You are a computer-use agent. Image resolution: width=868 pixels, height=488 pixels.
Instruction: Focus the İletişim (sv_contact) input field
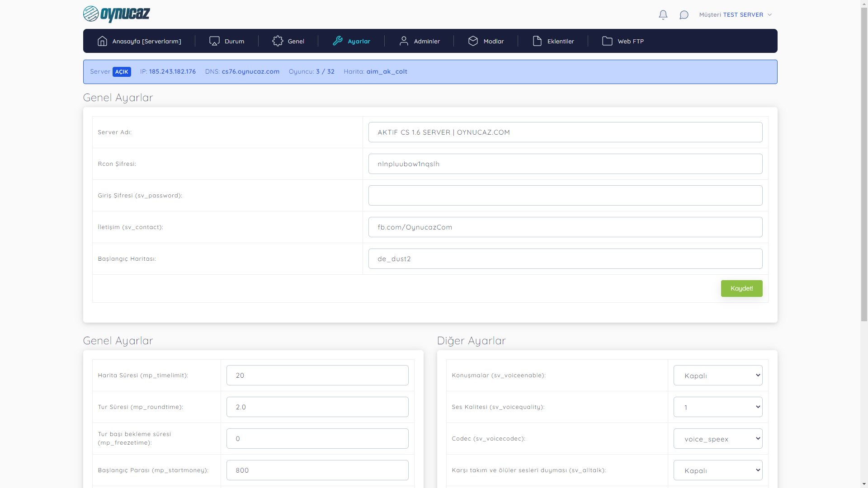(565, 227)
